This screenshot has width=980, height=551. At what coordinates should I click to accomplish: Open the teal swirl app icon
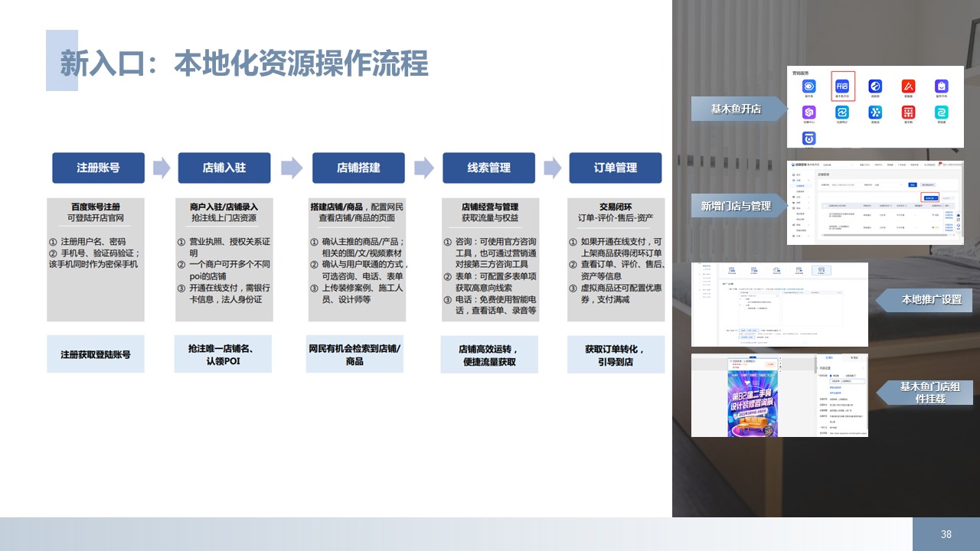[x=942, y=112]
